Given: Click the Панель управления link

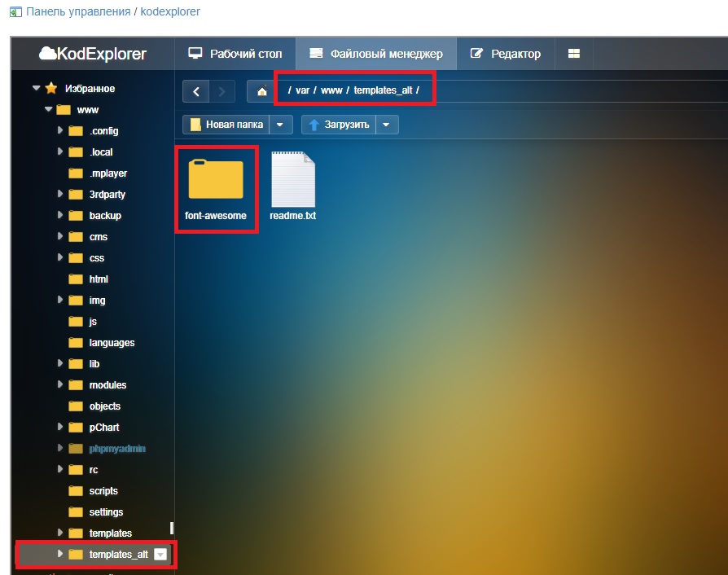Looking at the screenshot, I should tap(77, 11).
